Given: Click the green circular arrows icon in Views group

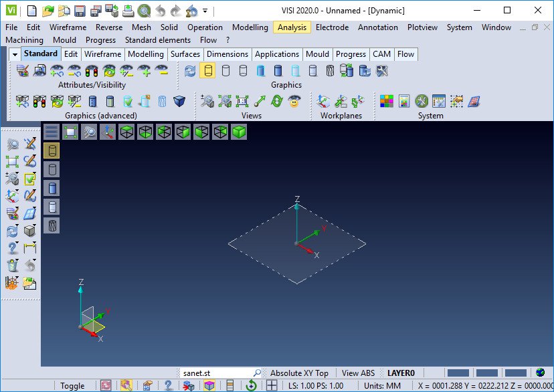Looking at the screenshot, I should [276, 102].
